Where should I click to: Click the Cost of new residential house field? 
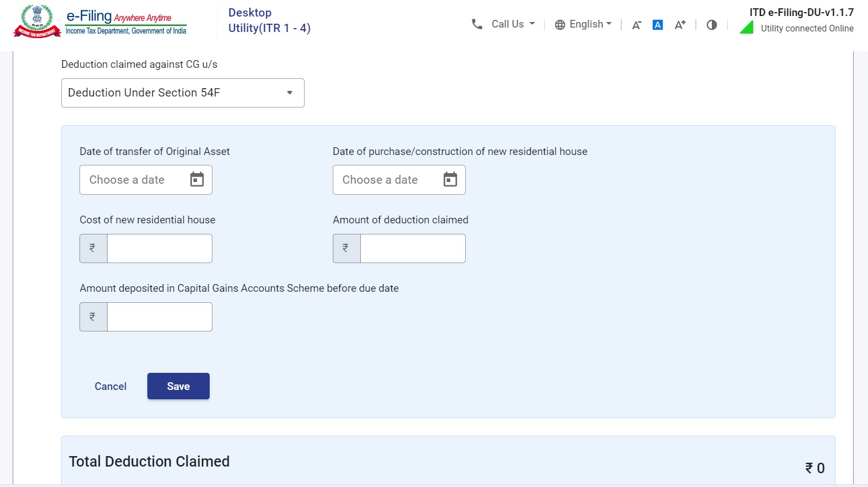click(159, 248)
